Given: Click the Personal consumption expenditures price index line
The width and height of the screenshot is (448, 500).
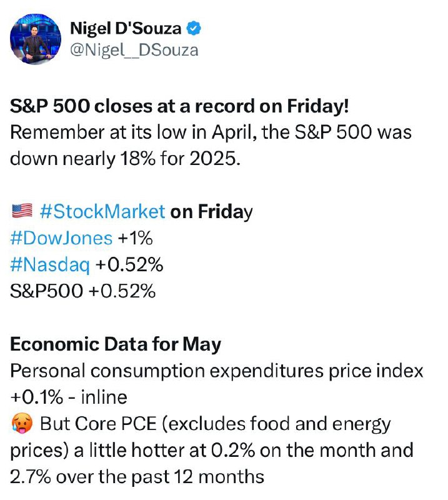Looking at the screenshot, I should (x=217, y=371).
